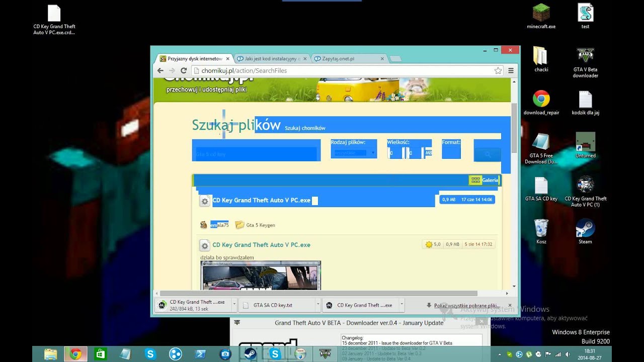Click gear icon of second search result
This screenshot has height=362, width=644.
pyautogui.click(x=205, y=245)
